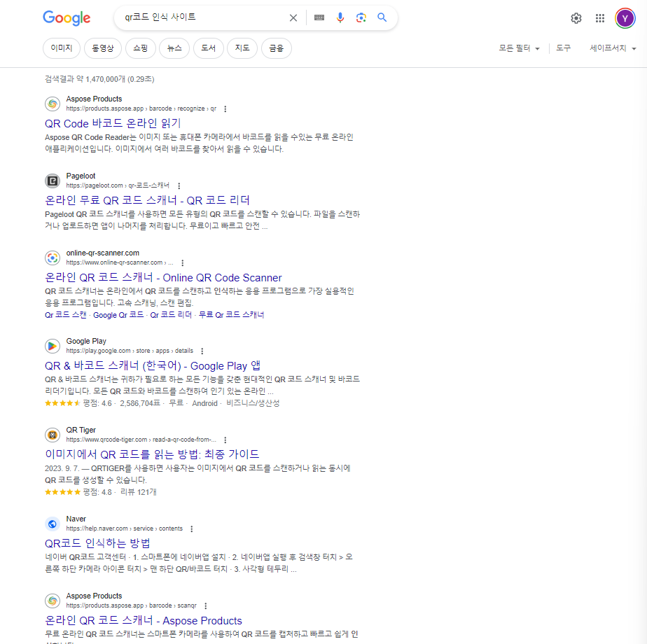The height and width of the screenshot is (644, 647).
Task: Open more options for the Naver result
Action: click(x=191, y=529)
